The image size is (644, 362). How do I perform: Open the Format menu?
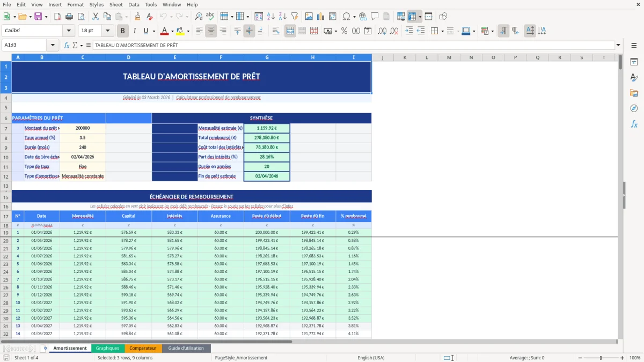[75, 4]
